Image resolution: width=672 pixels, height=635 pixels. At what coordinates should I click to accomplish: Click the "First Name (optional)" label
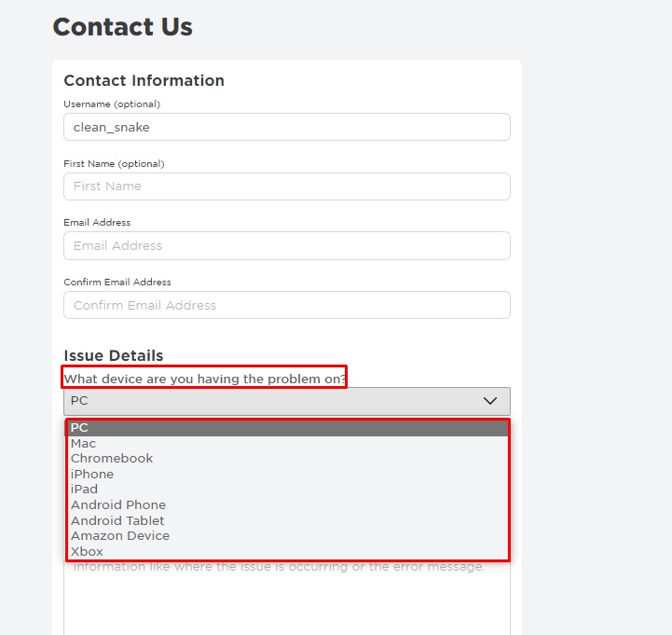114,164
